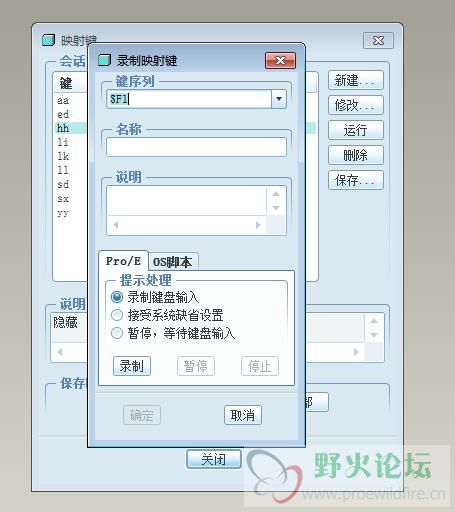Select the 录制键盘输入 radio option
The width and height of the screenshot is (455, 512).
pyautogui.click(x=117, y=297)
